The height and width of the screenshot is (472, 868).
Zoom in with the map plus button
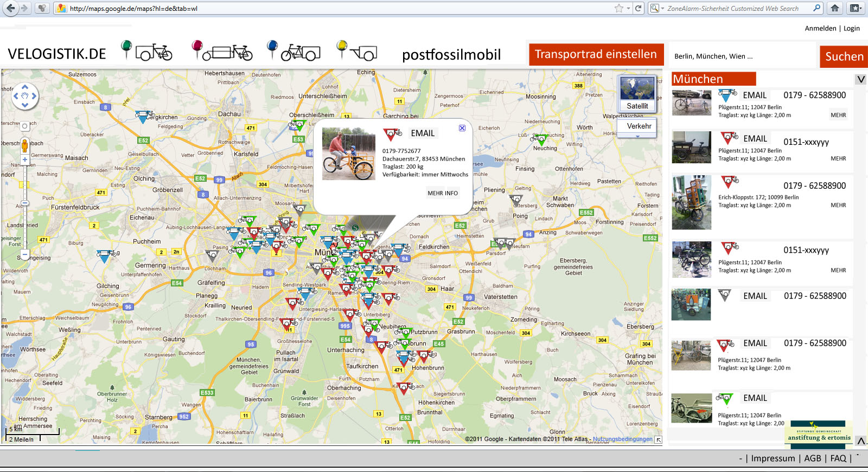click(x=25, y=160)
